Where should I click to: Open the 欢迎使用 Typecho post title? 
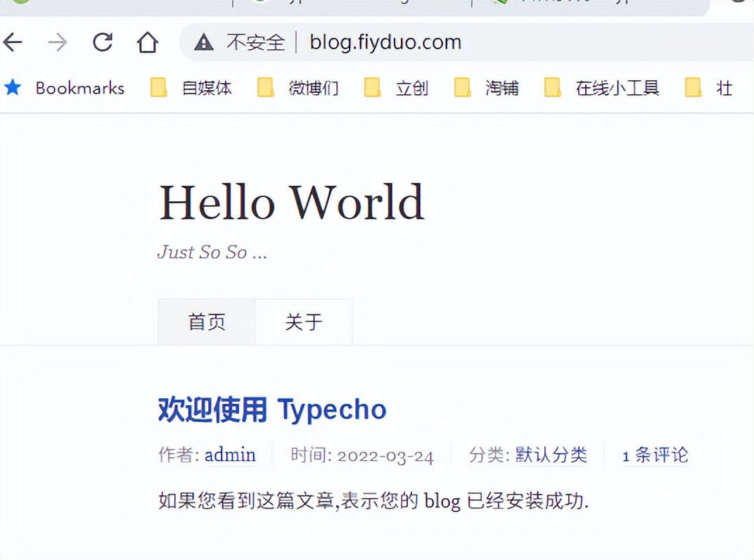tap(272, 410)
